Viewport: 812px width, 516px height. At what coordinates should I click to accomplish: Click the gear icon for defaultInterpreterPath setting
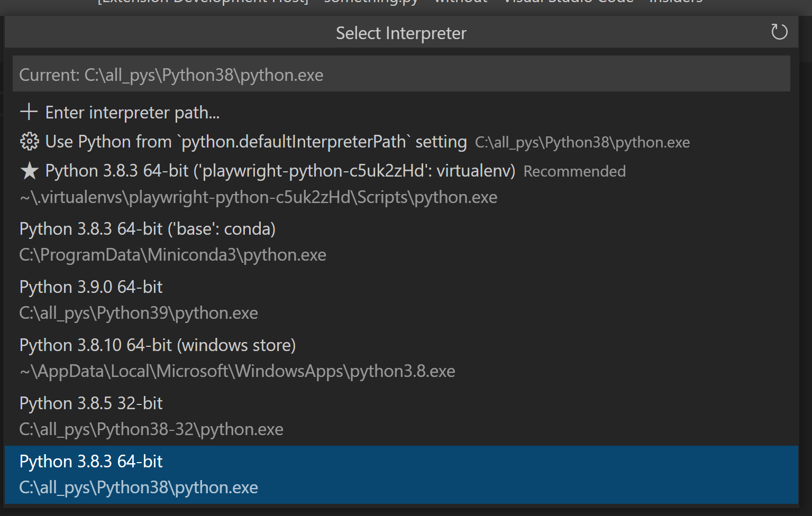[x=29, y=141]
